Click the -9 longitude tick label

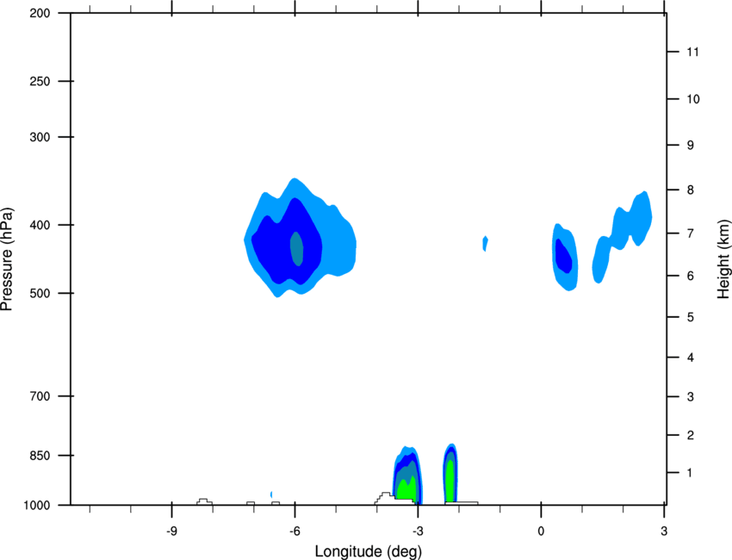click(171, 532)
